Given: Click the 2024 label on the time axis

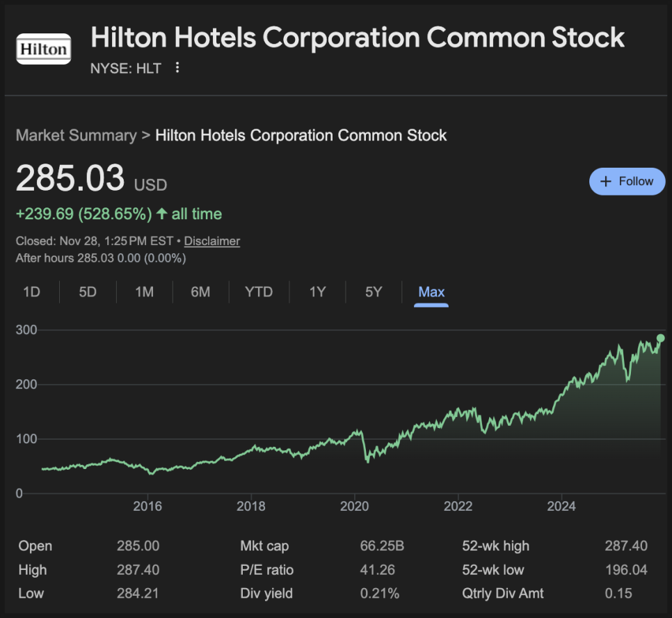Looking at the screenshot, I should pos(561,507).
